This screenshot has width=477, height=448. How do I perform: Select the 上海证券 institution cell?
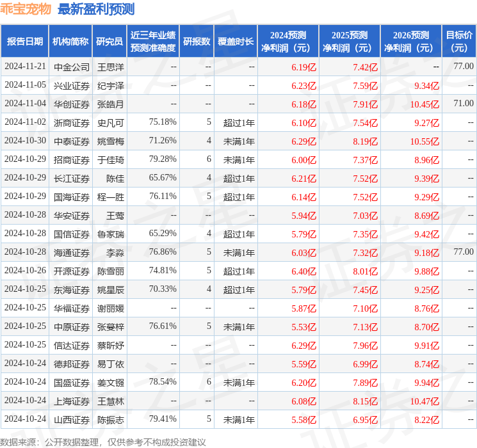[x=72, y=401]
